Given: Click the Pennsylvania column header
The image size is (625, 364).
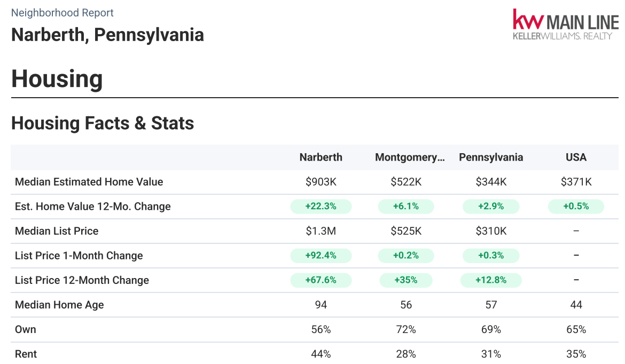Looking at the screenshot, I should click(491, 157).
